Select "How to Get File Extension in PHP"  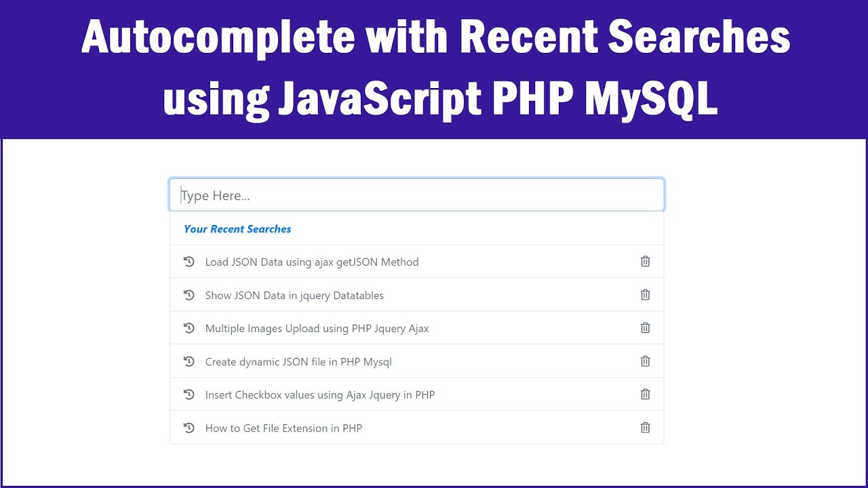[283, 428]
